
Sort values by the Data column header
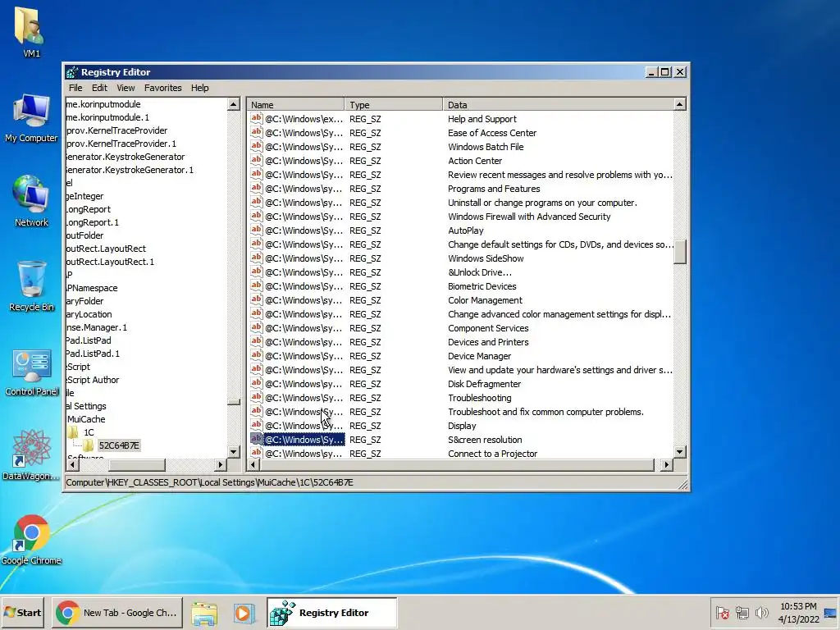[x=558, y=104]
